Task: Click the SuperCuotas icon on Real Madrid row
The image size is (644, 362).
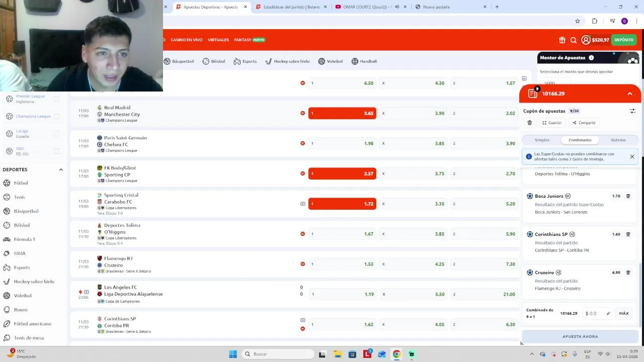Action: click(x=302, y=113)
